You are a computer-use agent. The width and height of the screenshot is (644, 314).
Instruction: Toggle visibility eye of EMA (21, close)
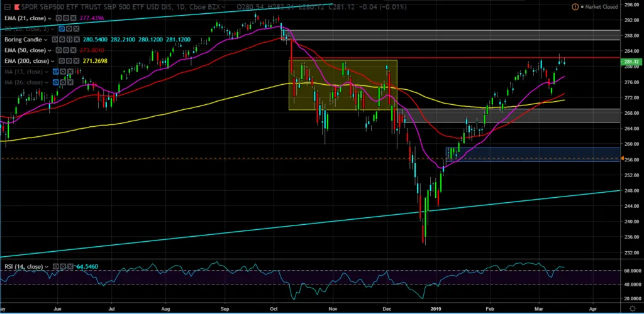click(58, 18)
